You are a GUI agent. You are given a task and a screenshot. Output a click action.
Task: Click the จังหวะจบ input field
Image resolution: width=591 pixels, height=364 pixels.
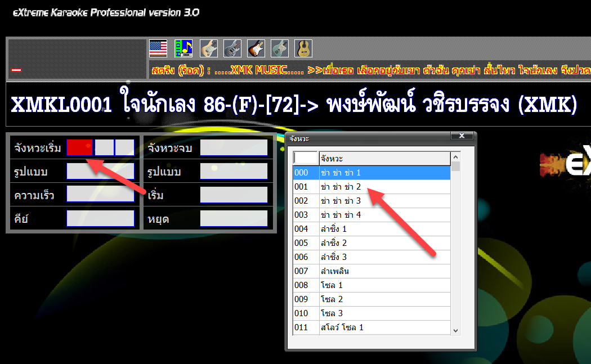point(234,147)
